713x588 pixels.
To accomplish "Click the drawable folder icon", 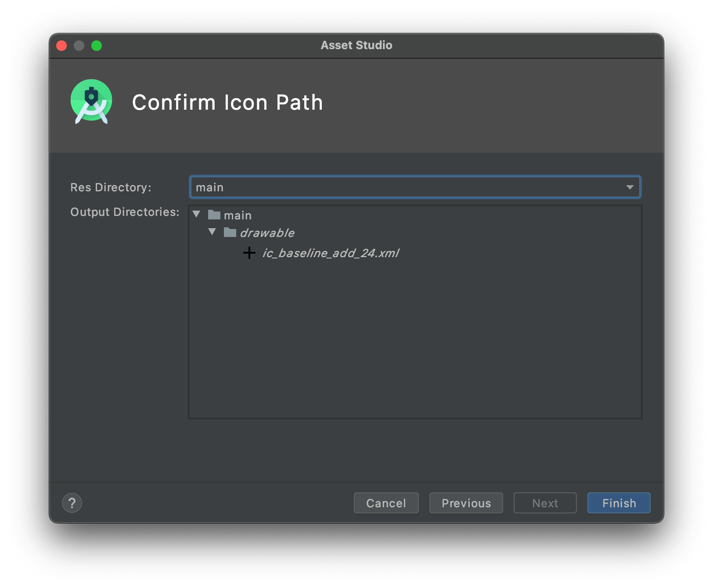I will pos(230,232).
